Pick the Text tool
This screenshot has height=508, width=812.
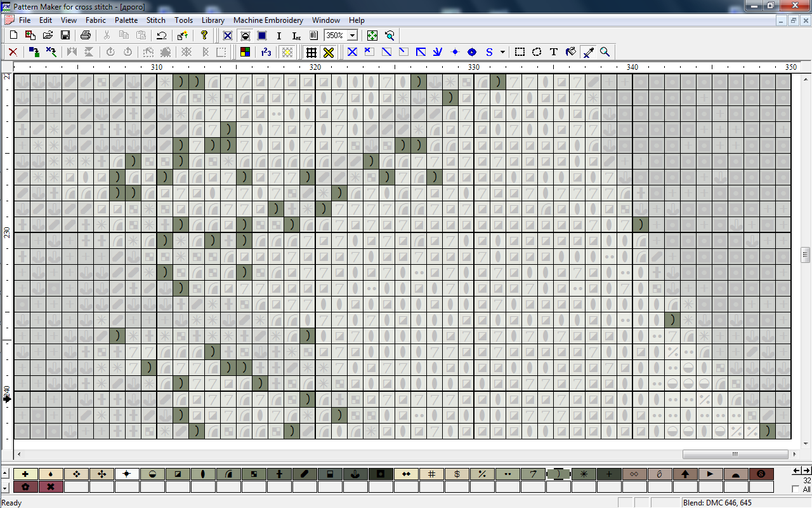pos(554,52)
